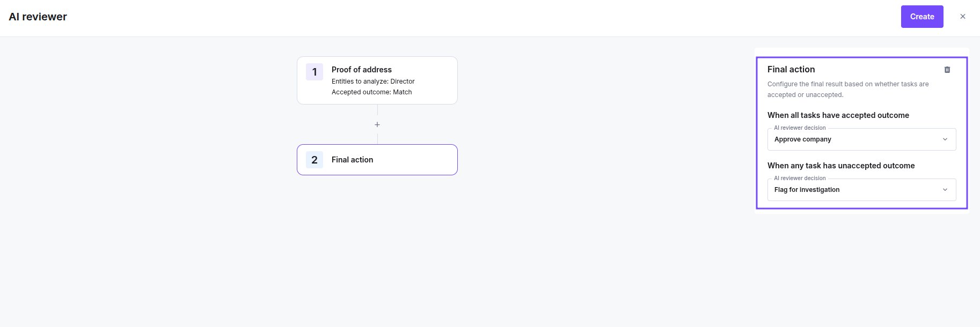The image size is (980, 327).
Task: Click the Accepted outcome: Match text
Action: (372, 92)
